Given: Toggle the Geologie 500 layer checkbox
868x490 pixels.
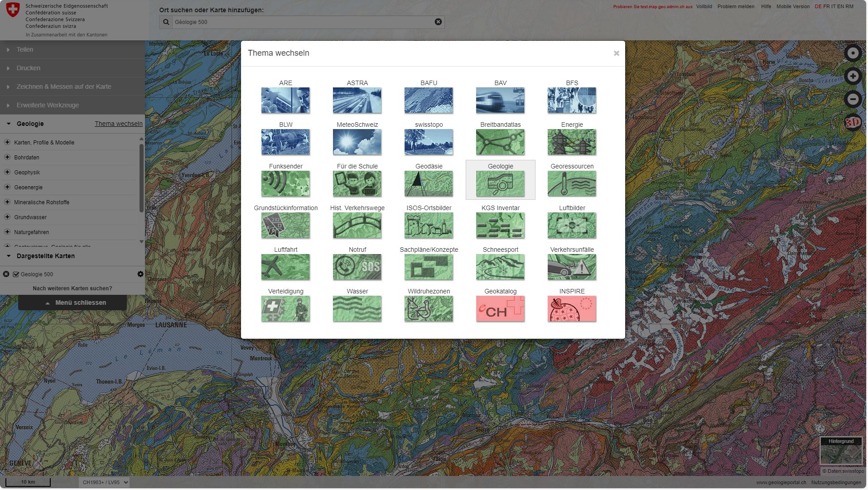Looking at the screenshot, I should coord(16,274).
